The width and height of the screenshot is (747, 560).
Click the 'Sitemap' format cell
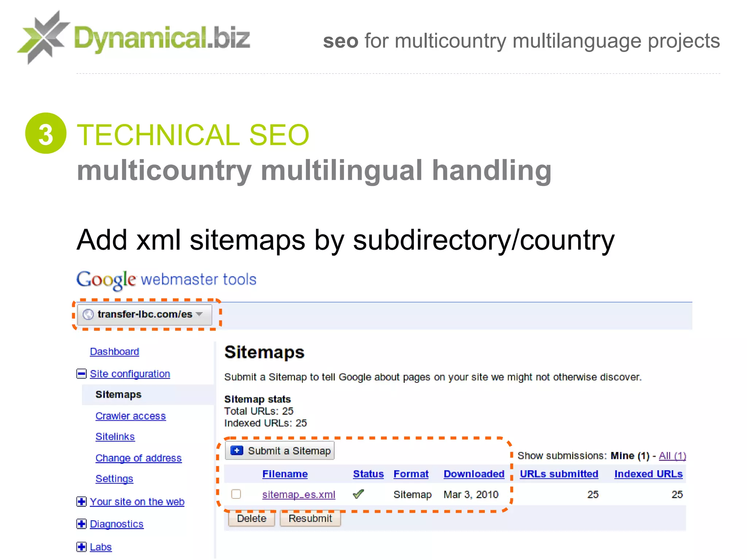pyautogui.click(x=413, y=494)
